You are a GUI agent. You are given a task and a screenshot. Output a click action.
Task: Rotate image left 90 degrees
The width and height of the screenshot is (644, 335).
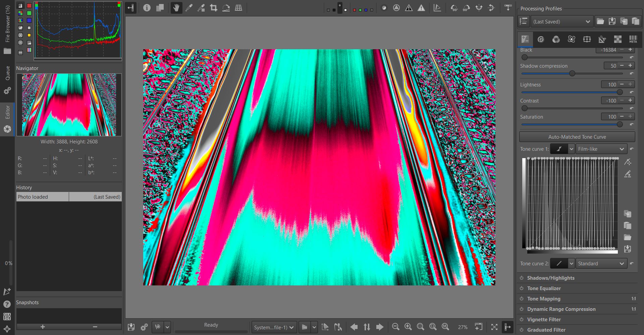(454, 8)
